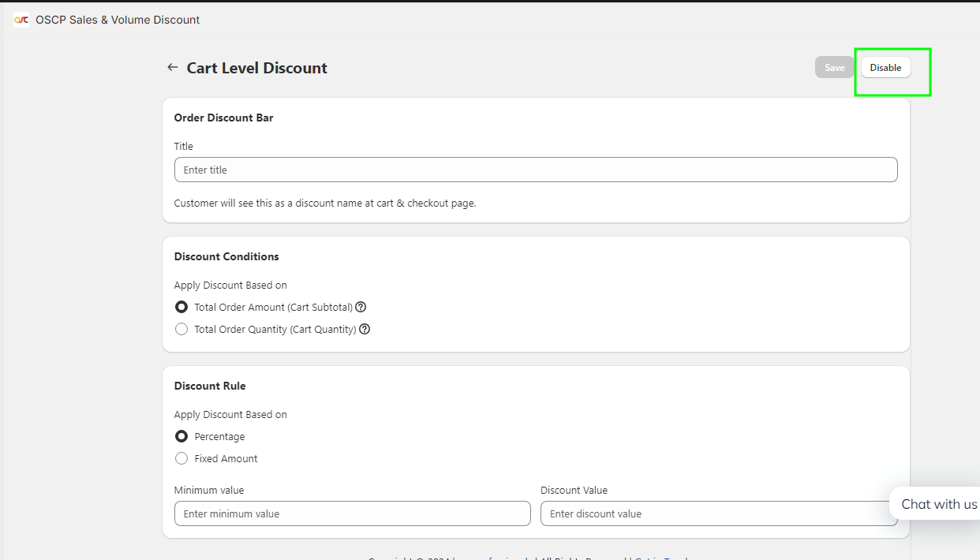Click the customer discount name helper text
Screen dimensions: 980x560
[x=324, y=203]
